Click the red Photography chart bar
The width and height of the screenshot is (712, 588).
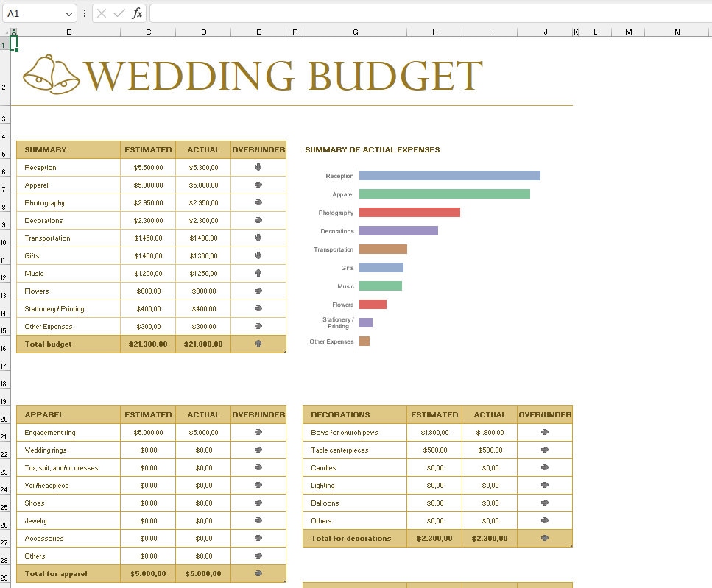pos(409,213)
